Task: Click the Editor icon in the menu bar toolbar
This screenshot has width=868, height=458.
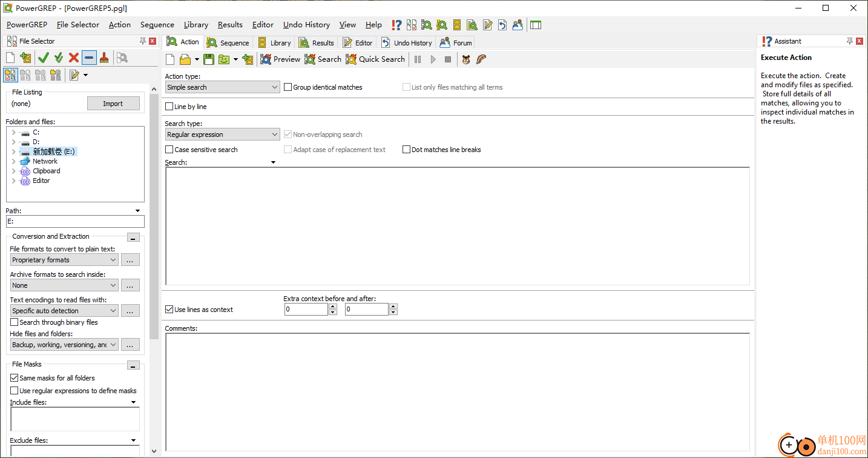Action: [x=487, y=25]
